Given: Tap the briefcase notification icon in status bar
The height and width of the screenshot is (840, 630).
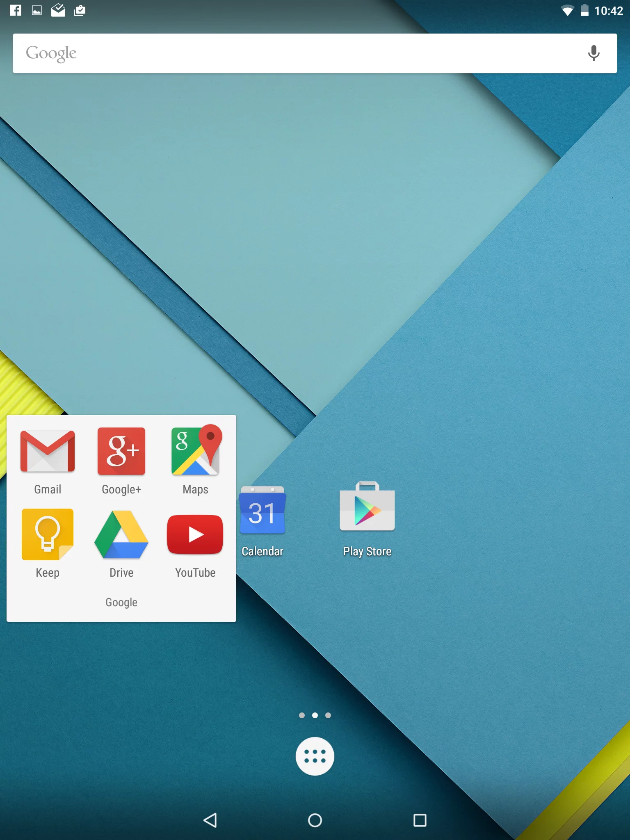Looking at the screenshot, I should click(80, 10).
